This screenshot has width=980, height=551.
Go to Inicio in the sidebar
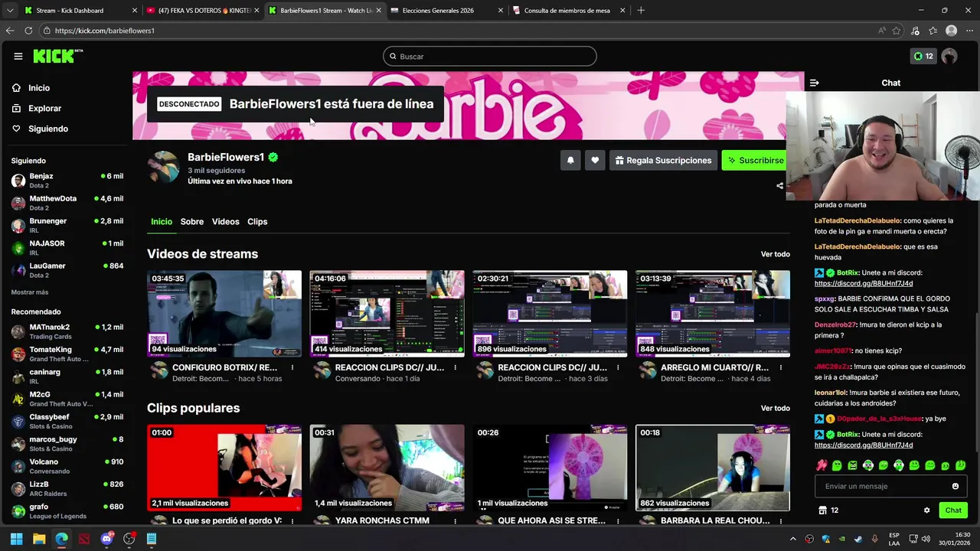[x=39, y=88]
